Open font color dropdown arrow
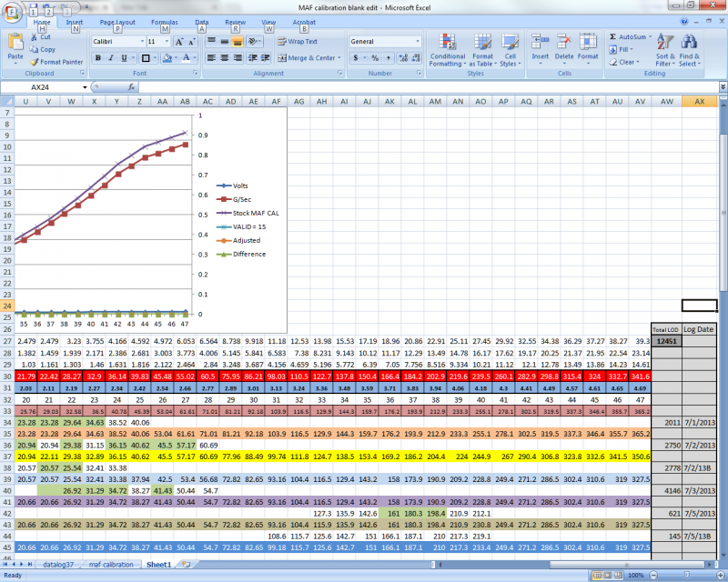The height and width of the screenshot is (582, 728). point(195,58)
